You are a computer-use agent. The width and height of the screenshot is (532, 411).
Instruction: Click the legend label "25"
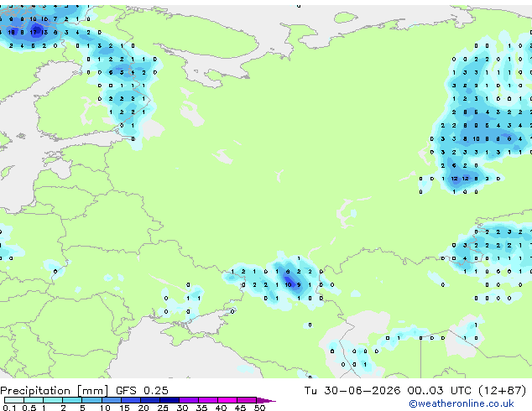coord(163,408)
